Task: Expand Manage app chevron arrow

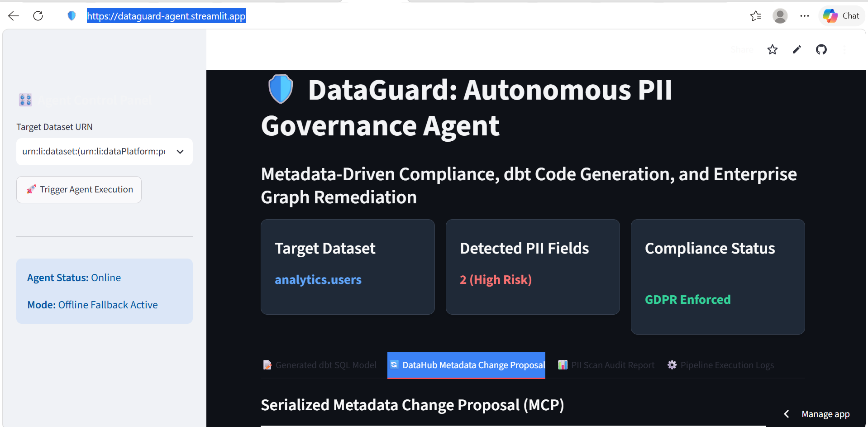Action: 787,414
